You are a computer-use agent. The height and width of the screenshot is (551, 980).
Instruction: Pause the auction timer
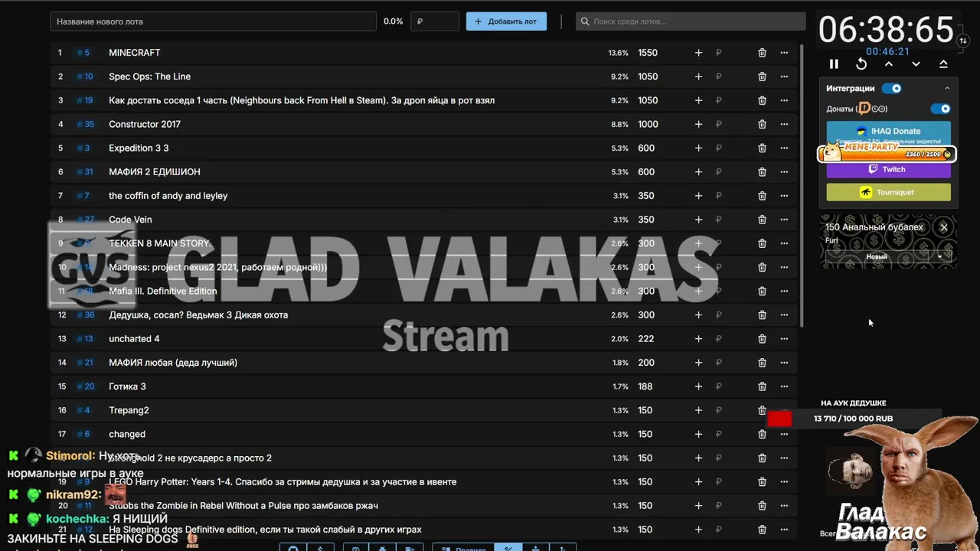(x=834, y=64)
